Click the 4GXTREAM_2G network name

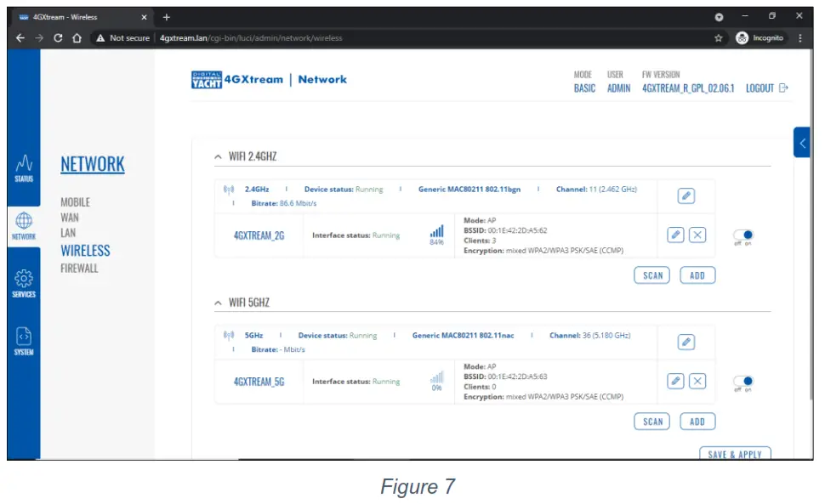tap(259, 235)
